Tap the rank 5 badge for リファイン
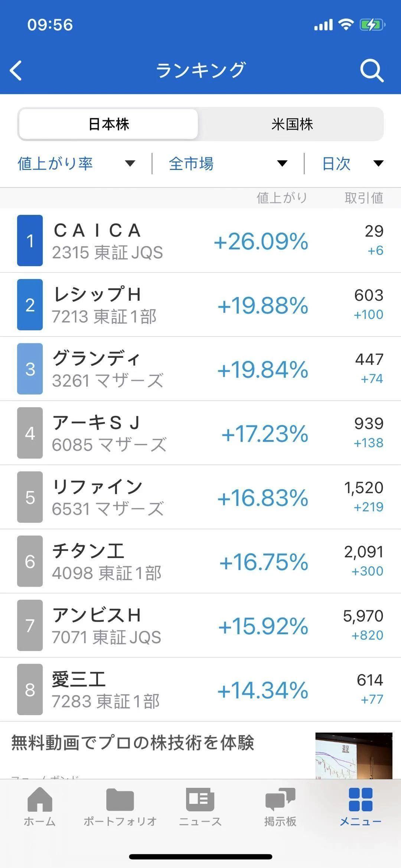Image resolution: width=401 pixels, height=868 pixels. (x=30, y=497)
